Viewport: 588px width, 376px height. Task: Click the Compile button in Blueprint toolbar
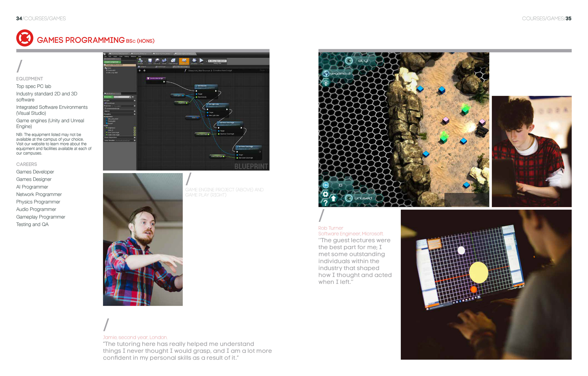[140, 61]
